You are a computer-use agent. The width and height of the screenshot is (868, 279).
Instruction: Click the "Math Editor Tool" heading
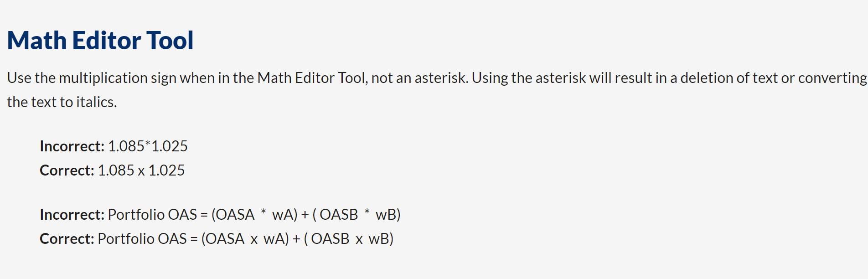point(100,40)
